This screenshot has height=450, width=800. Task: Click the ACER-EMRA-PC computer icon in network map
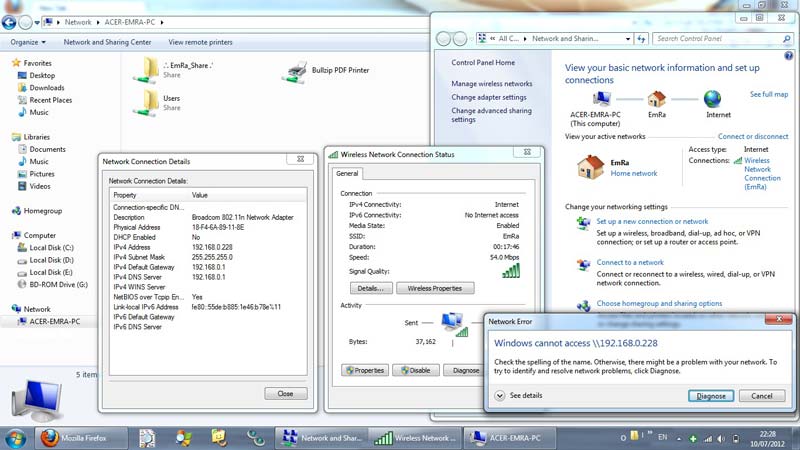coord(602,99)
